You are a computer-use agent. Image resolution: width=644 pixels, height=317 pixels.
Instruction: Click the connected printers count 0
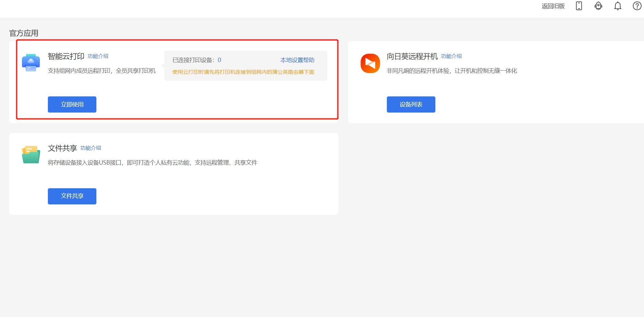click(220, 60)
